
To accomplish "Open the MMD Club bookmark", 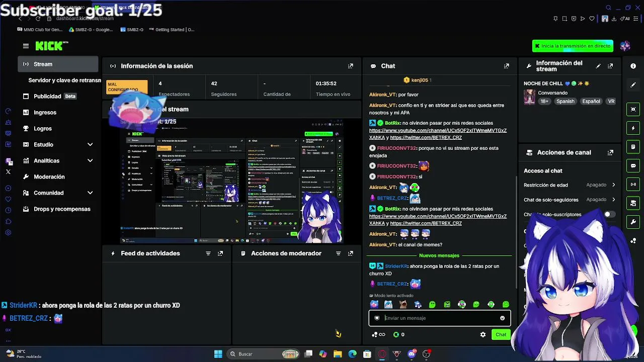I will click(40, 30).
